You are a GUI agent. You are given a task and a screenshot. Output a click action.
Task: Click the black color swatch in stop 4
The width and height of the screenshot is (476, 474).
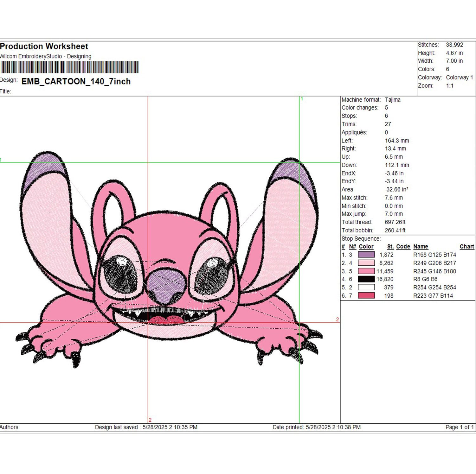click(x=366, y=279)
